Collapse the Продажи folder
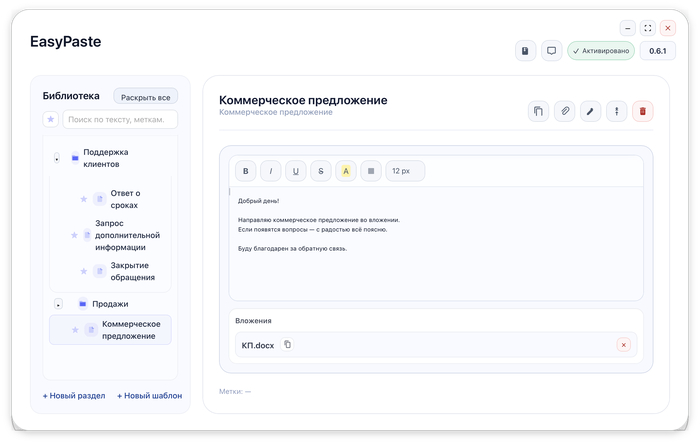The image size is (700, 444). [x=58, y=304]
